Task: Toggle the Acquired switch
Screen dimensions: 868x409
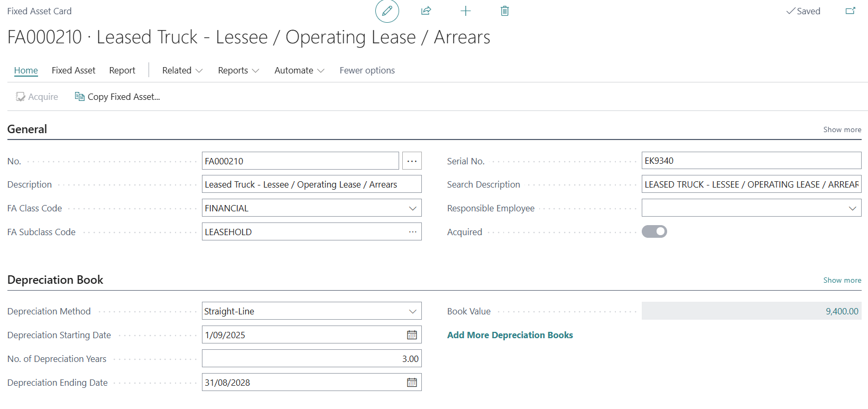Action: coord(654,231)
